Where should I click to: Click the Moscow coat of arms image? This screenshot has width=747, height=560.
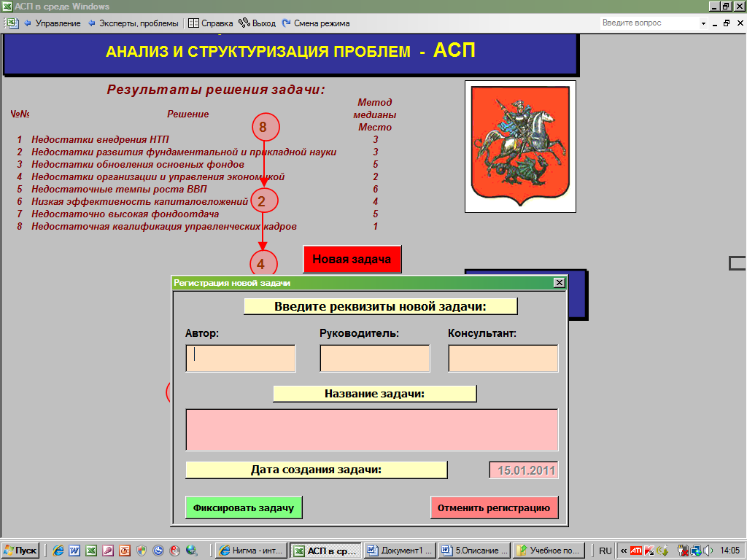click(x=520, y=146)
